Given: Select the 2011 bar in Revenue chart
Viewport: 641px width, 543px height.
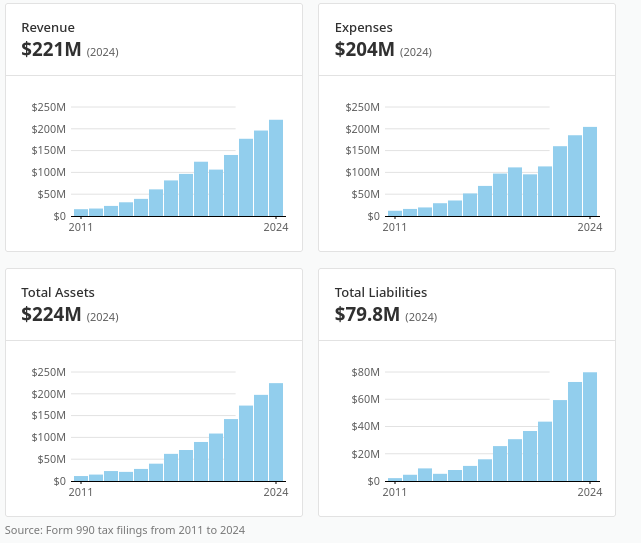Looking at the screenshot, I should (x=81, y=213).
